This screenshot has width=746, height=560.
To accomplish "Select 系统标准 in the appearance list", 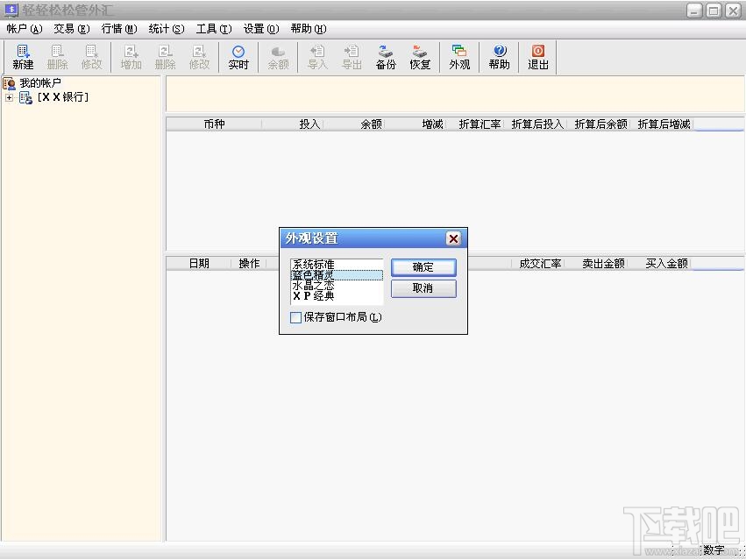I will pyautogui.click(x=314, y=263).
